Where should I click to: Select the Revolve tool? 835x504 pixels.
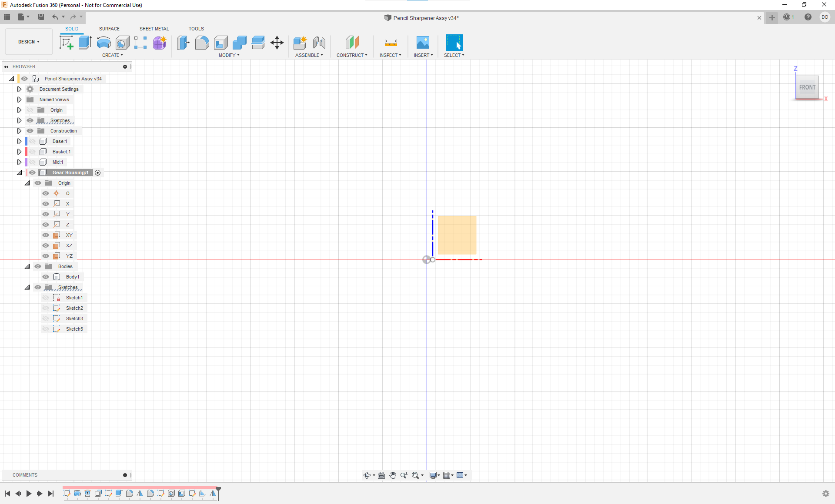pyautogui.click(x=103, y=43)
